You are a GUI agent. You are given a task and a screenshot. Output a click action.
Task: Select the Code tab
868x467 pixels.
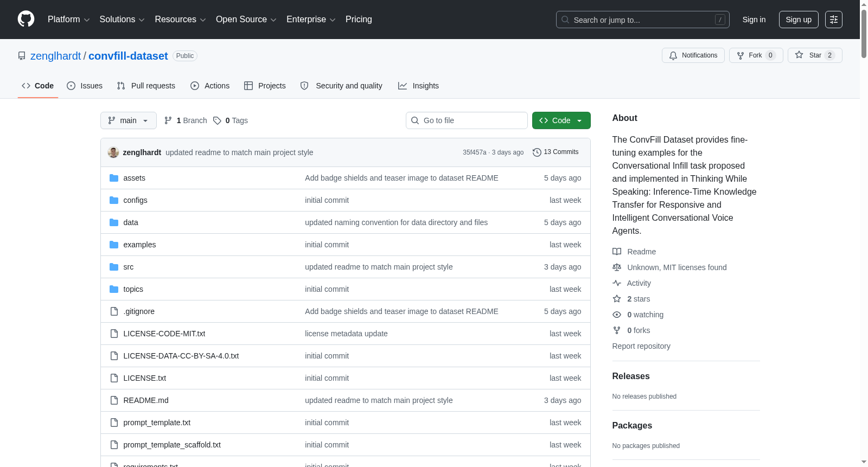tap(38, 86)
